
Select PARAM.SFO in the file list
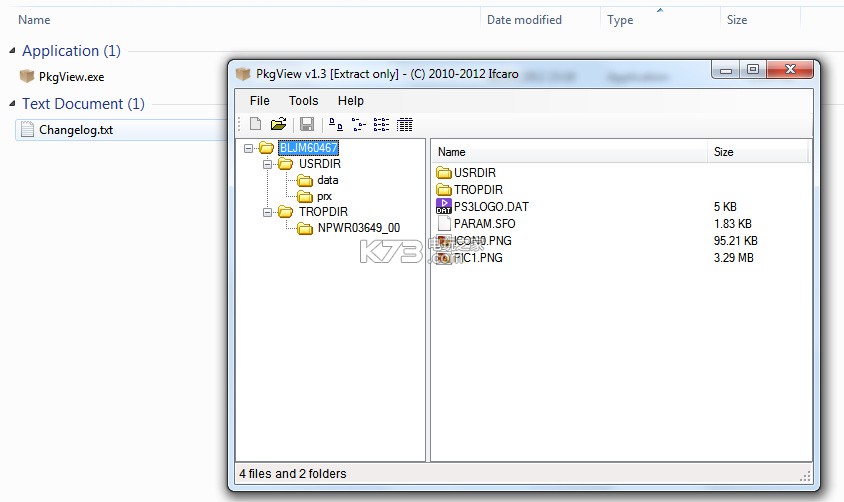tap(485, 223)
